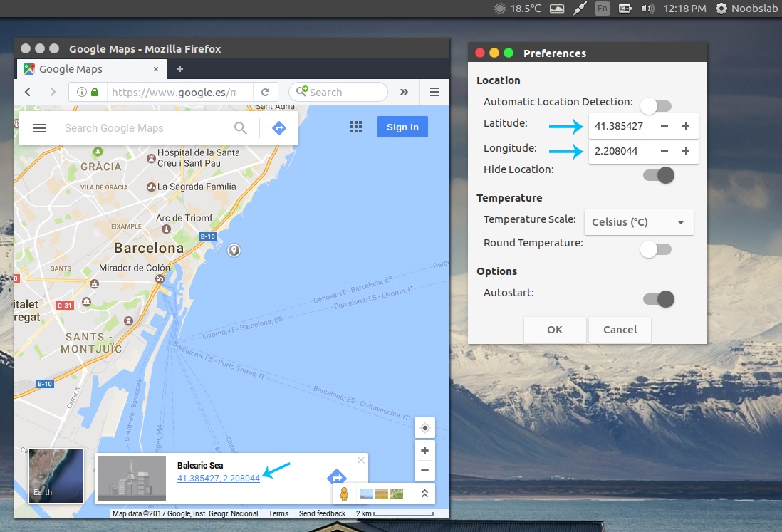The image size is (782, 532).
Task: Click the Sign in button
Action: [402, 127]
